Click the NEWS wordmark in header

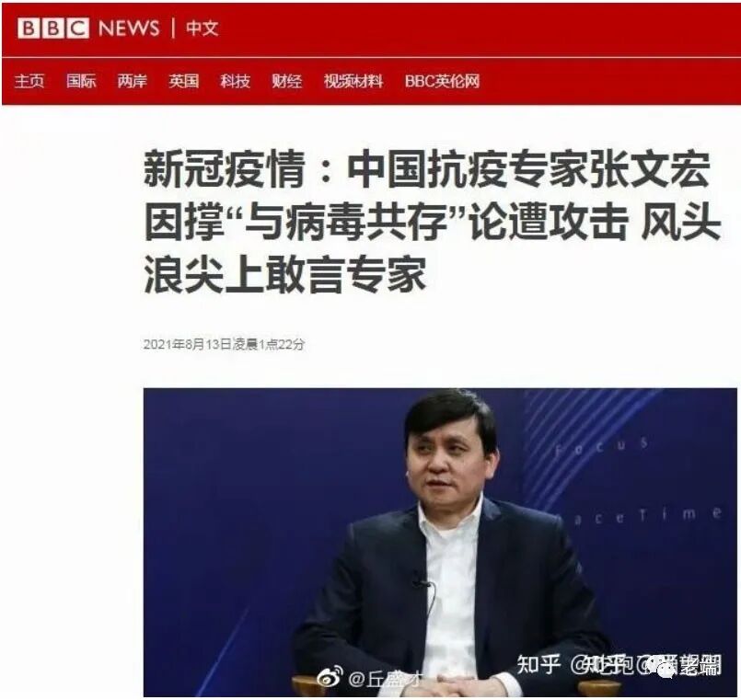[129, 29]
